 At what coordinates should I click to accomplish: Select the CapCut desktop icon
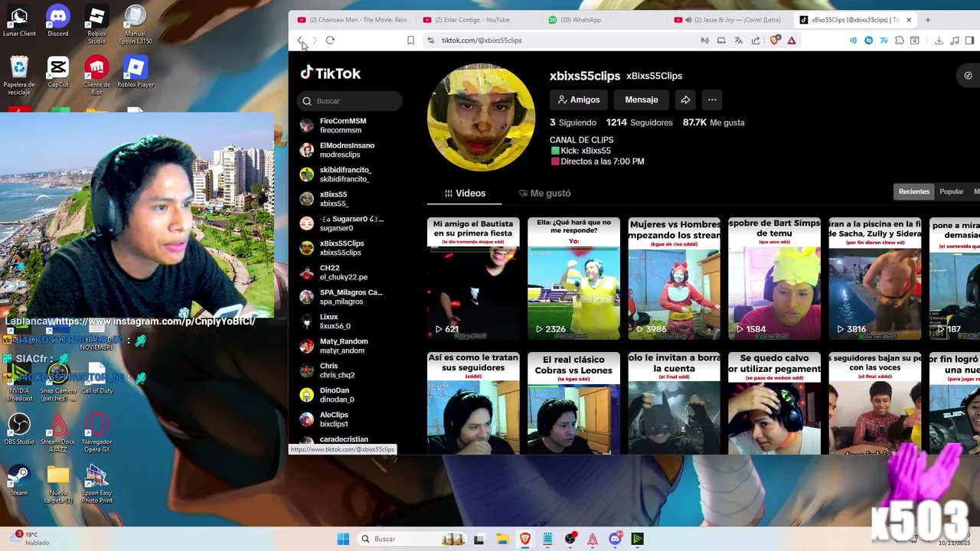58,73
